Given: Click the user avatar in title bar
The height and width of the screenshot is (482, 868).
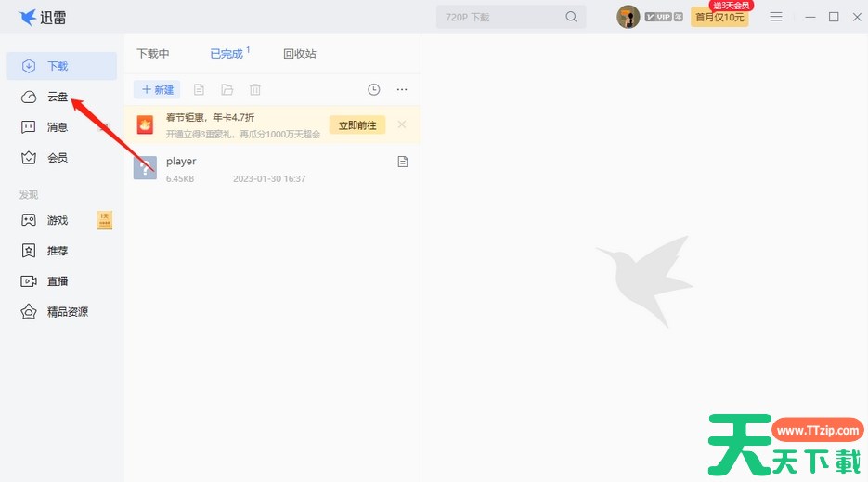Looking at the screenshot, I should (x=628, y=17).
